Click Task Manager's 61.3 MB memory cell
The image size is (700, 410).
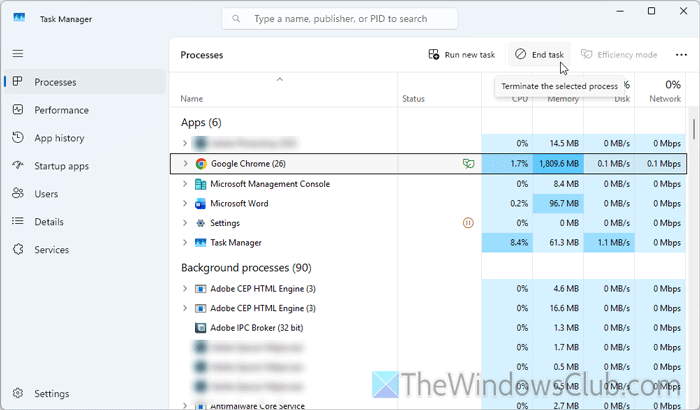pos(558,243)
